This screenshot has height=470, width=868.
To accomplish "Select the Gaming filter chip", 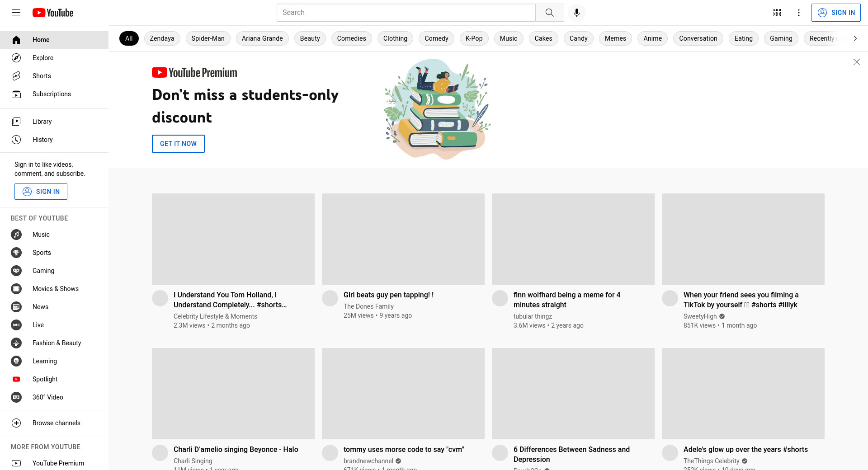I will 781,38.
